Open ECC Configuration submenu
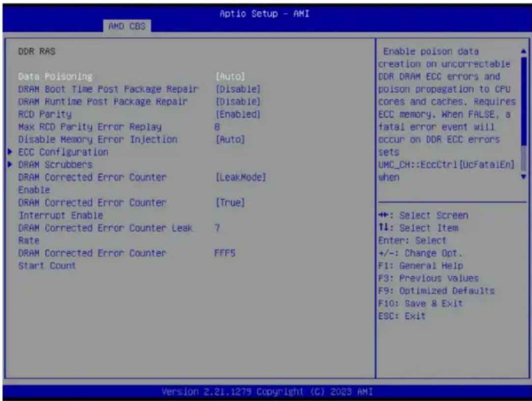Image resolution: width=532 pixels, height=401 pixels. 63,152
